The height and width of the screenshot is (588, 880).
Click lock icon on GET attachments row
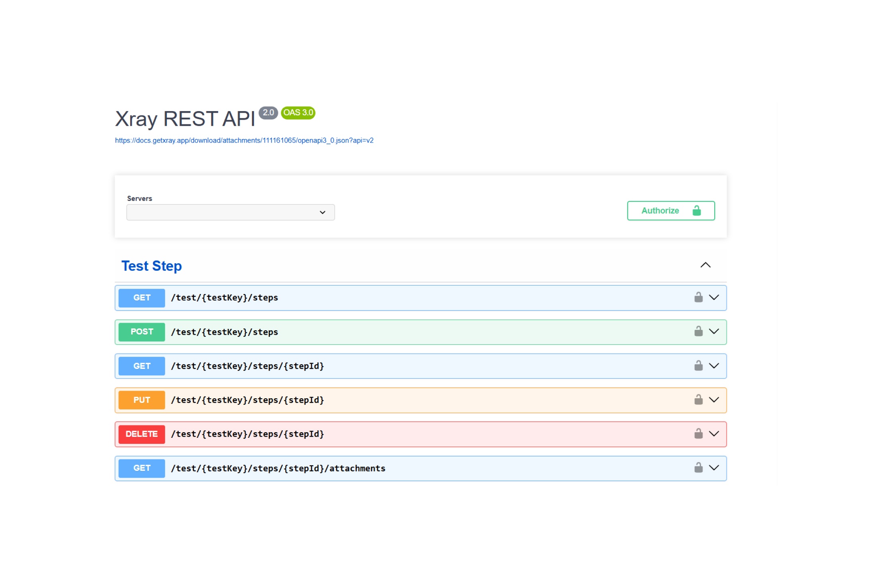[698, 467]
